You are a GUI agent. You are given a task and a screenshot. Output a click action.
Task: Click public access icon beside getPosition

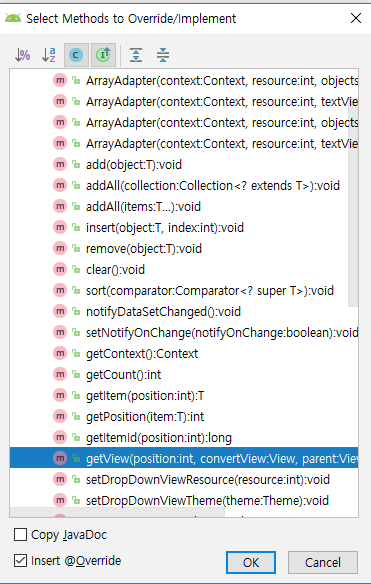click(x=76, y=416)
